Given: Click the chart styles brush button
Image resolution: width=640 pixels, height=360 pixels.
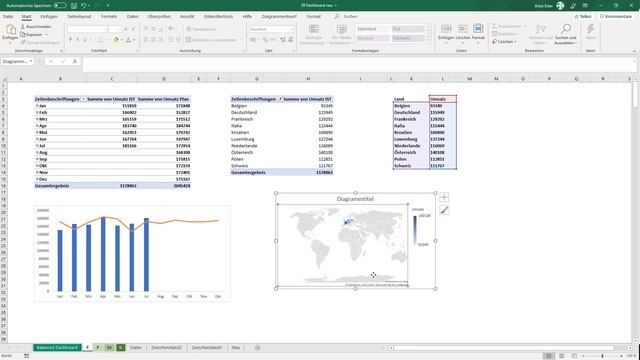Looking at the screenshot, I should 444,210.
